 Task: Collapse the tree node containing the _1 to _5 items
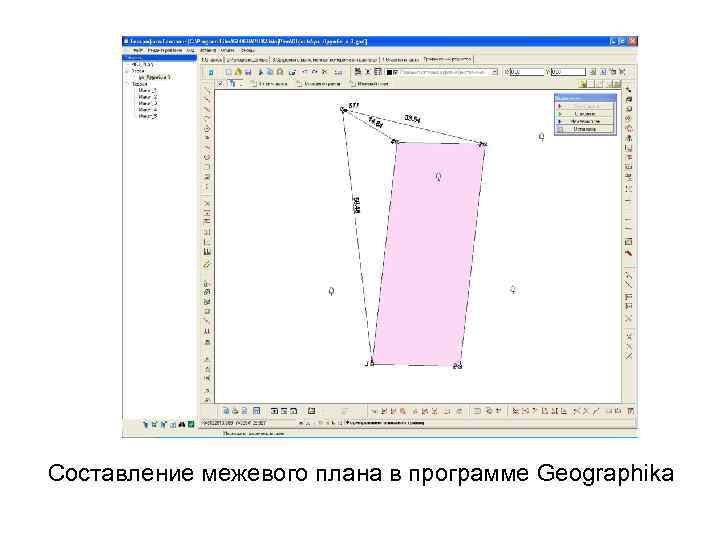pos(127,84)
